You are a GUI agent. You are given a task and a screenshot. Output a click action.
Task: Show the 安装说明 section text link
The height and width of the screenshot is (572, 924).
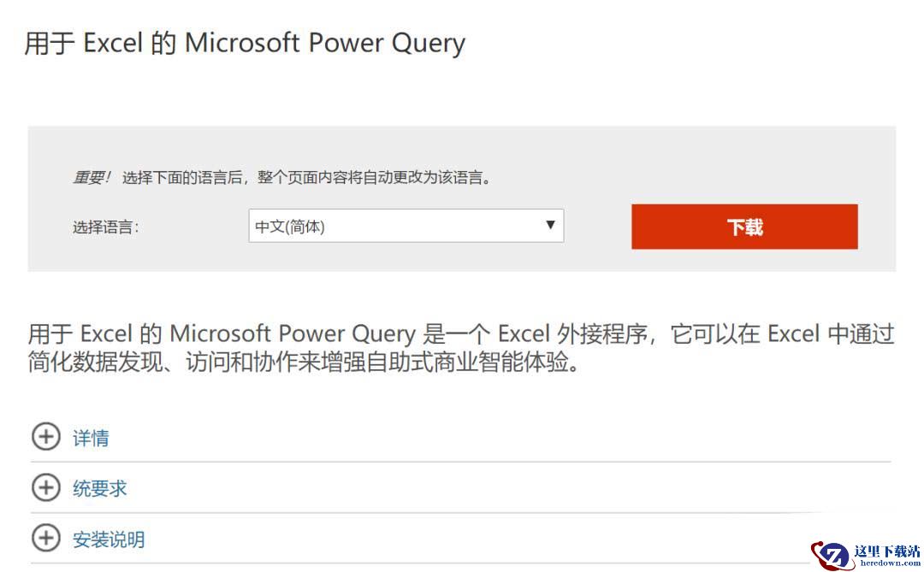tap(109, 539)
